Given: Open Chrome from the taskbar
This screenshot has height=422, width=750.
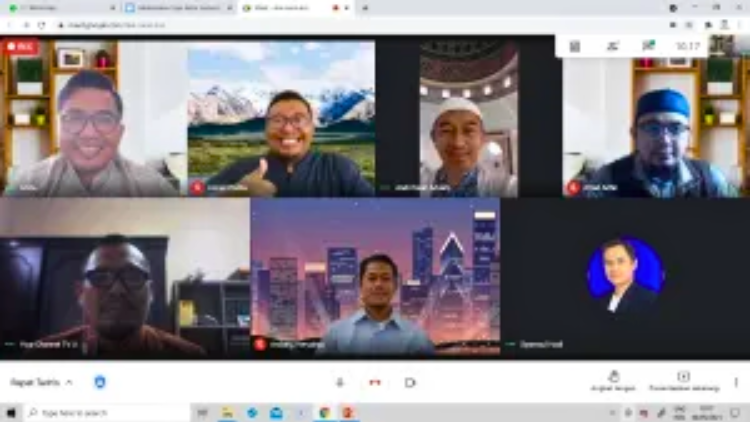Looking at the screenshot, I should coord(324,412).
